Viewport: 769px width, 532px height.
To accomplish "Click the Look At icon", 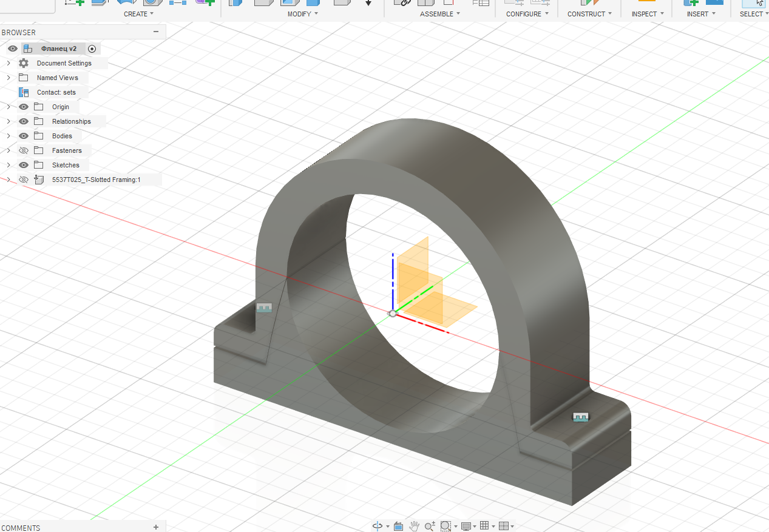I will pyautogui.click(x=398, y=526).
